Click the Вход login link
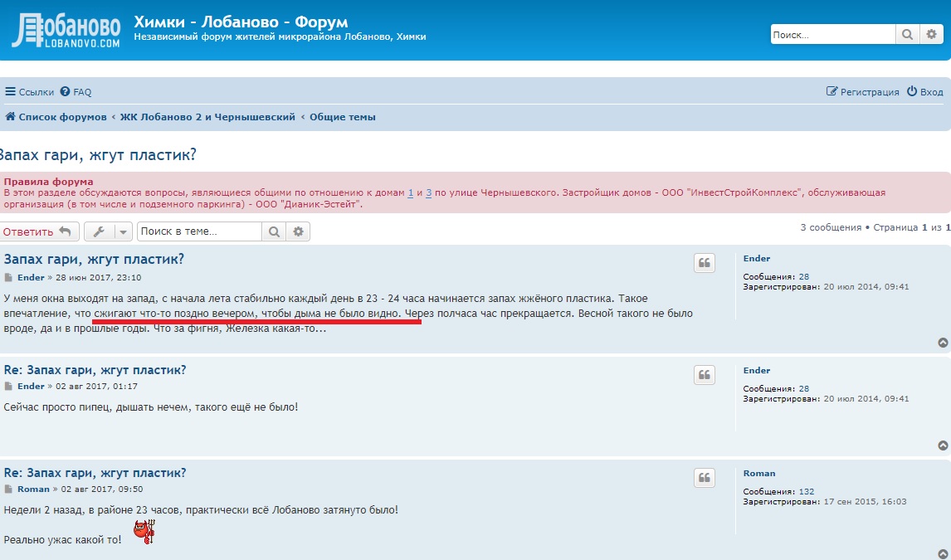The height and width of the screenshot is (560, 951). (925, 92)
